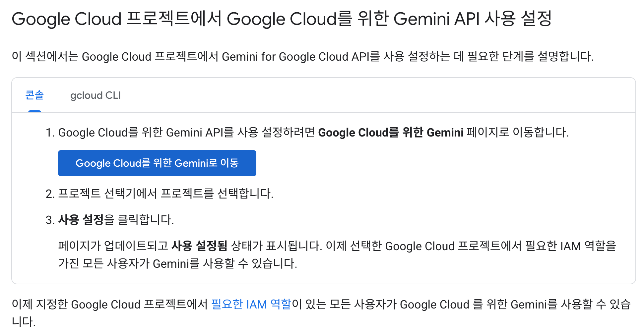Click the line 가진 모든 사용자가 Gemini를 사용할 수 있습니다

[x=178, y=263]
